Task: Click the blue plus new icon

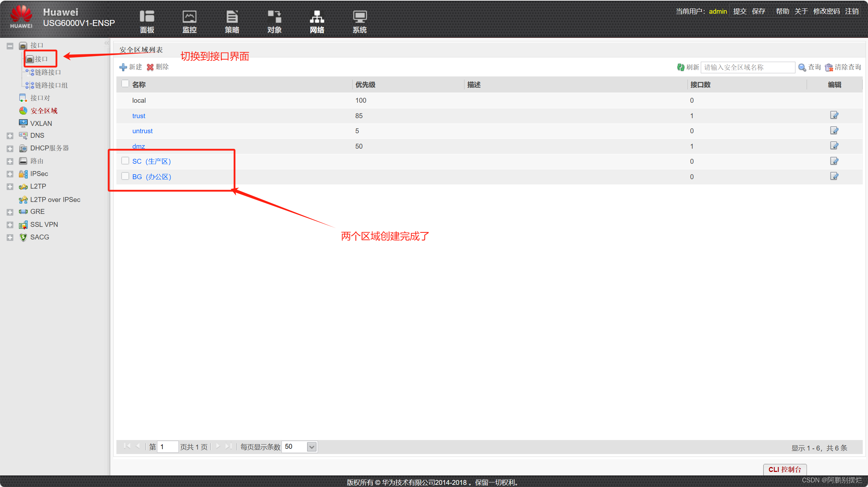Action: (x=123, y=67)
